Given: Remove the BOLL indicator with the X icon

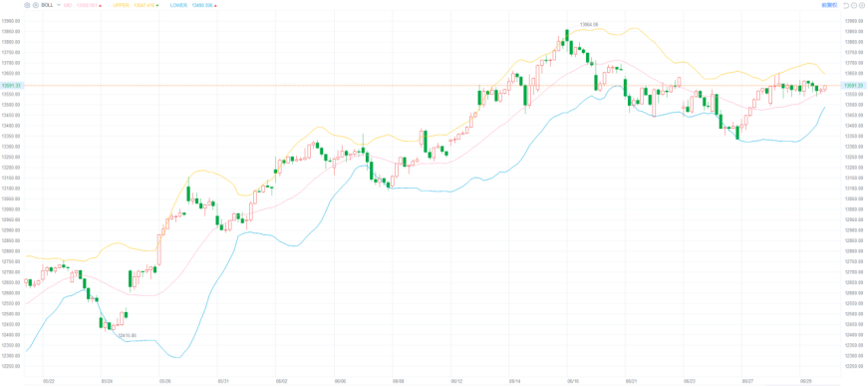Looking at the screenshot, I should 36,5.
